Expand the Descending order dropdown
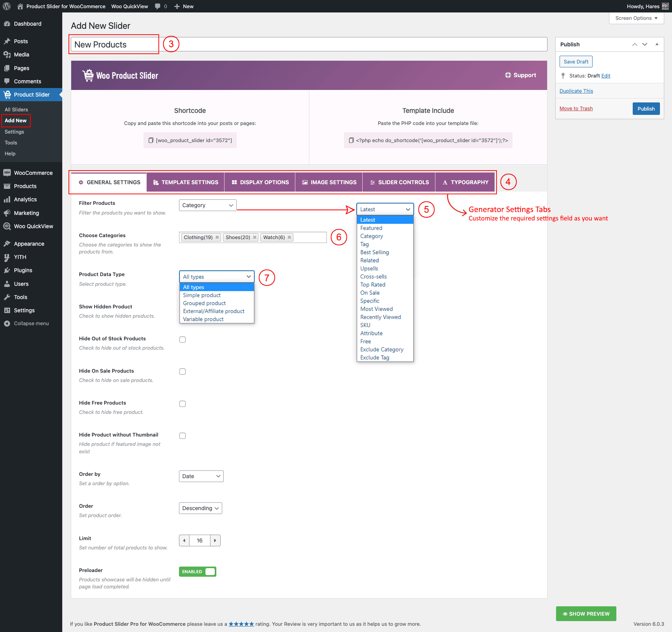This screenshot has width=672, height=632. tap(200, 508)
